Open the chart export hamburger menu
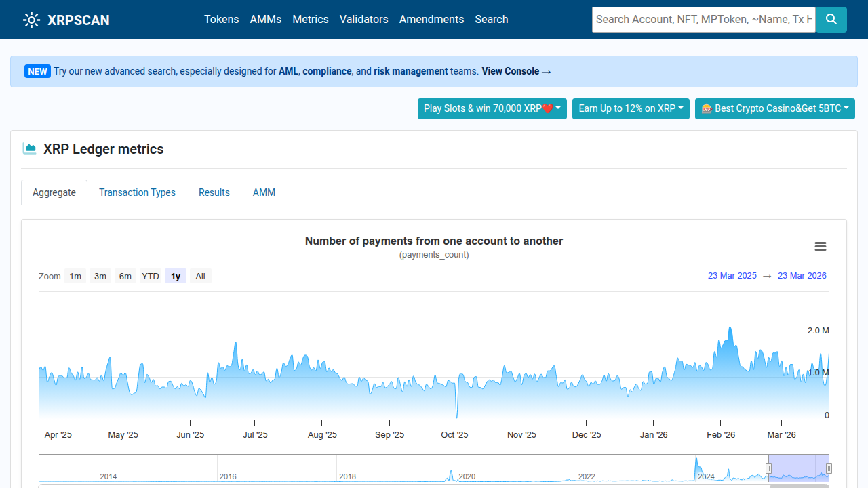868x488 pixels. [x=821, y=246]
